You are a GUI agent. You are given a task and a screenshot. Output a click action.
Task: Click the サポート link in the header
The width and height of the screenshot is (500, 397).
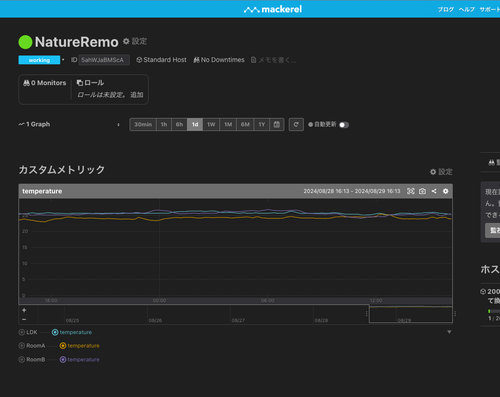(490, 9)
